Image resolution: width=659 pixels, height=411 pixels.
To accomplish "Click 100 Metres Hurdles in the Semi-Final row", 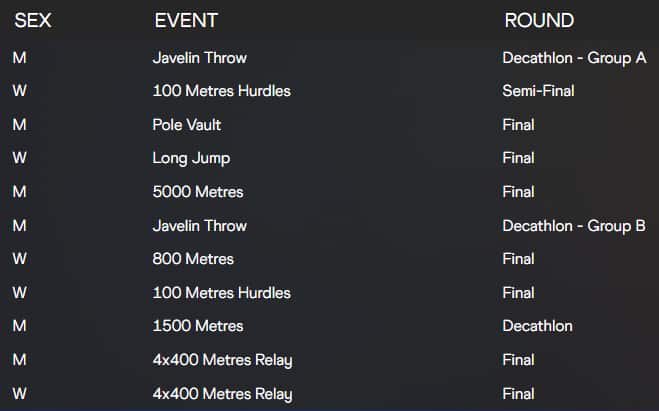I will tap(222, 91).
